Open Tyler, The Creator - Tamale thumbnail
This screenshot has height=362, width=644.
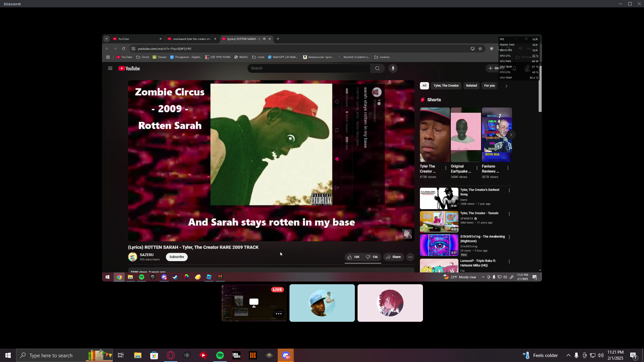[x=439, y=222]
